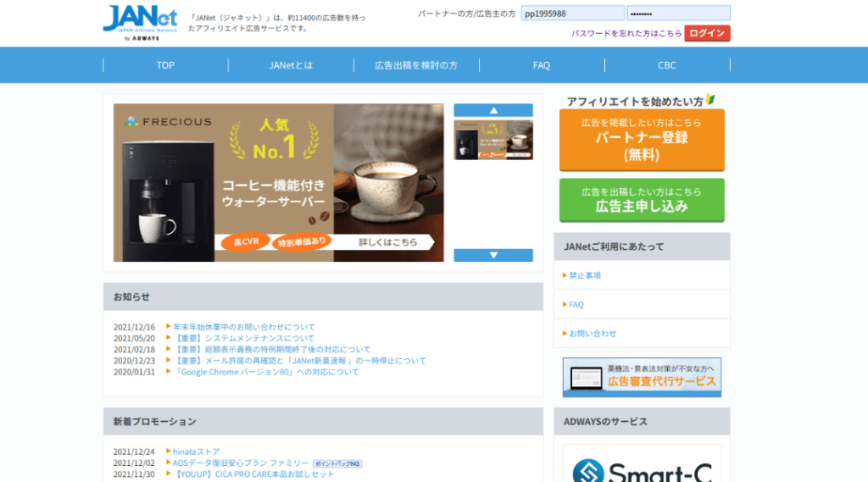Click the down arrow on banner carousel
Image resolution: width=868 pixels, height=482 pixels.
pyautogui.click(x=493, y=255)
